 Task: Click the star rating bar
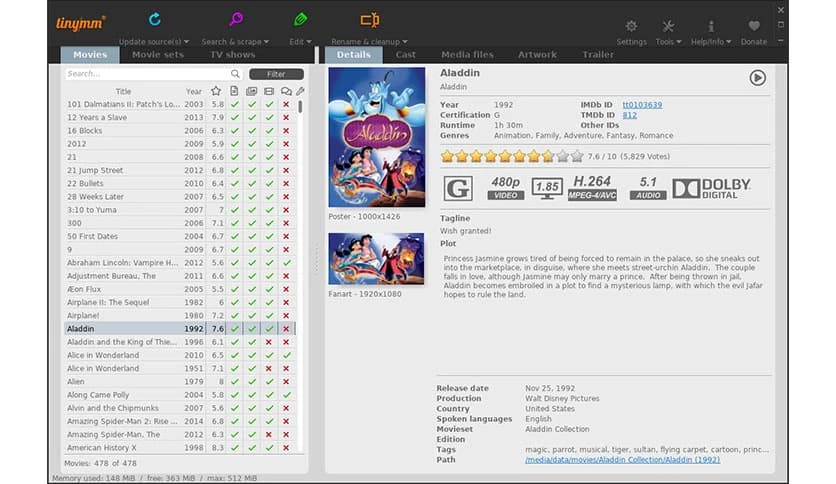click(x=512, y=156)
